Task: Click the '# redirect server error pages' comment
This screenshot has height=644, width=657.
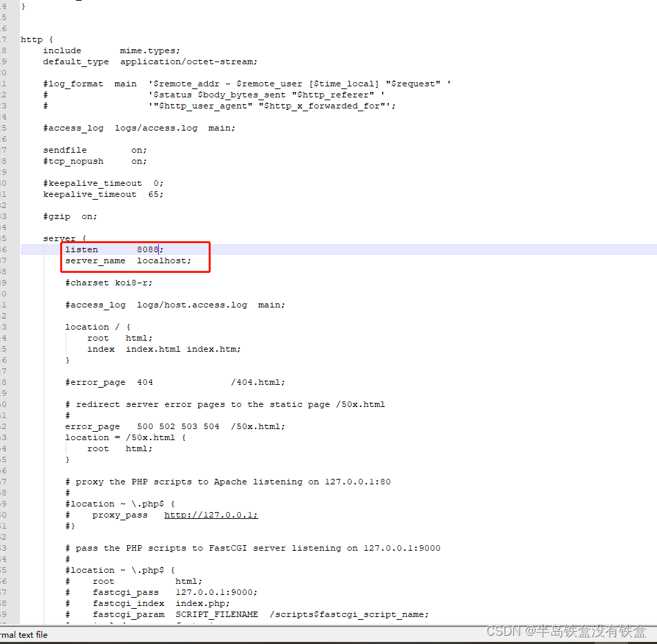Action: pyautogui.click(x=225, y=404)
